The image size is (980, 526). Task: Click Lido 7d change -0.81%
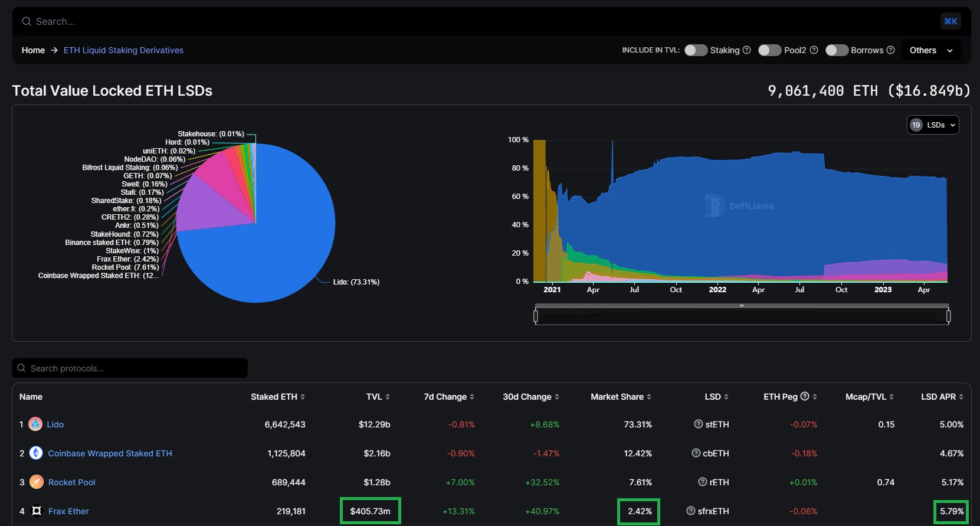(461, 424)
